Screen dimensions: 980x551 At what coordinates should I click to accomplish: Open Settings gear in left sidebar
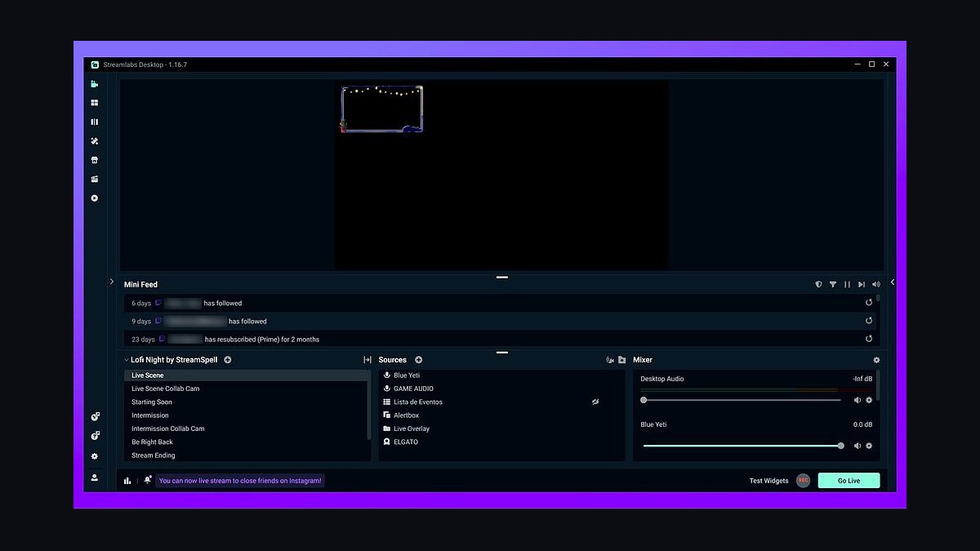tap(95, 456)
